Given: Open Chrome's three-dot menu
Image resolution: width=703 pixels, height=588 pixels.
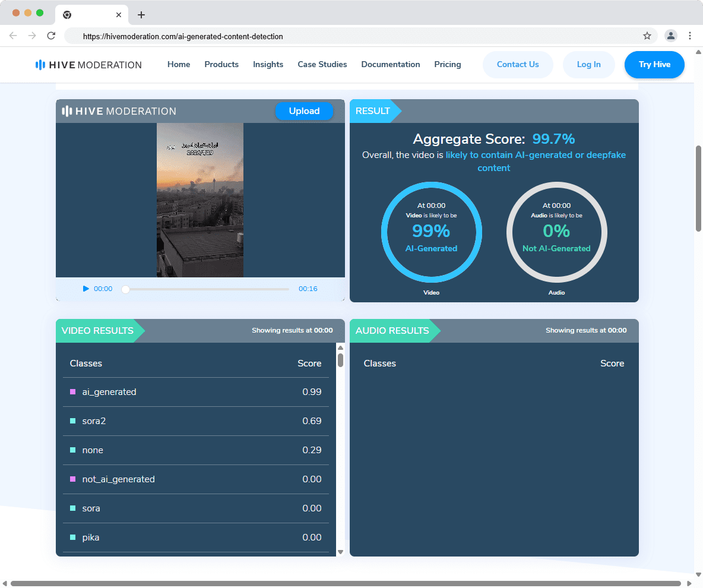Looking at the screenshot, I should pos(689,36).
